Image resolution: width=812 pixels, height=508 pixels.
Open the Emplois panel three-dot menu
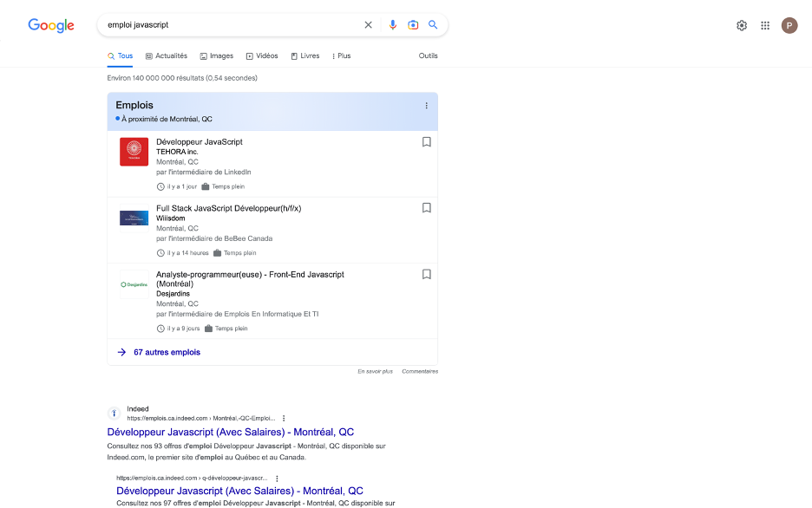tap(426, 105)
